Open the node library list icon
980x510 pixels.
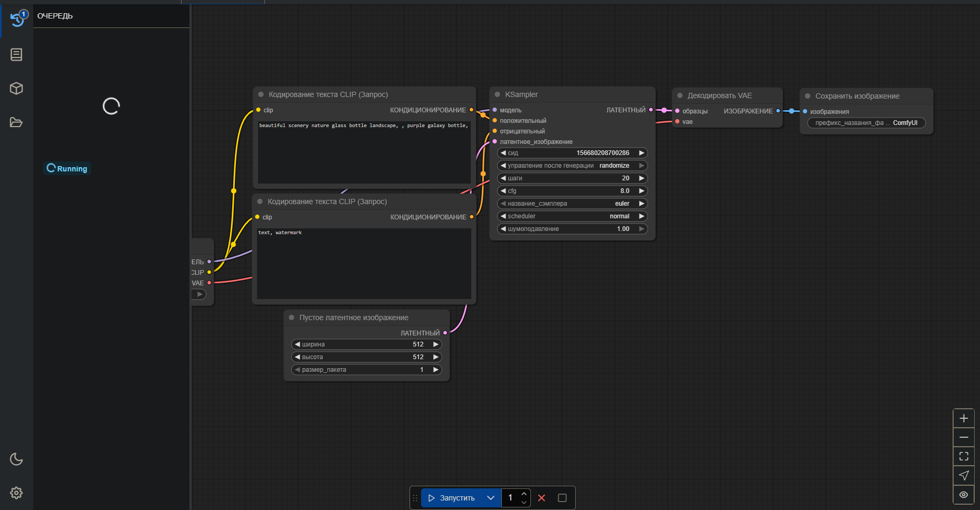16,54
